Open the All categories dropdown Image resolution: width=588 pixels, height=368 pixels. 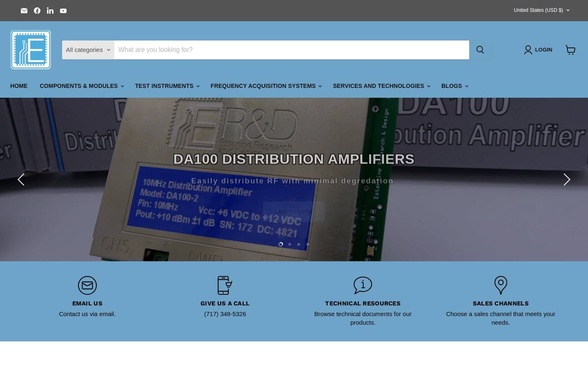88,50
